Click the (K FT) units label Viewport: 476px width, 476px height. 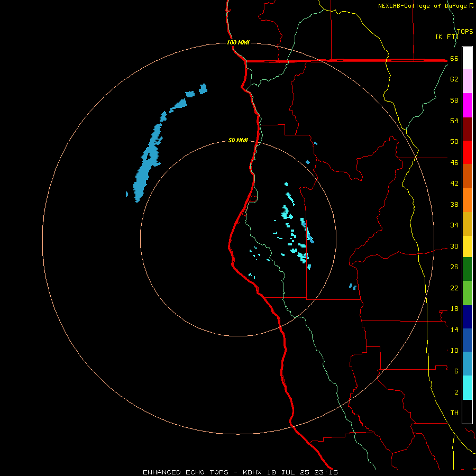[447, 36]
